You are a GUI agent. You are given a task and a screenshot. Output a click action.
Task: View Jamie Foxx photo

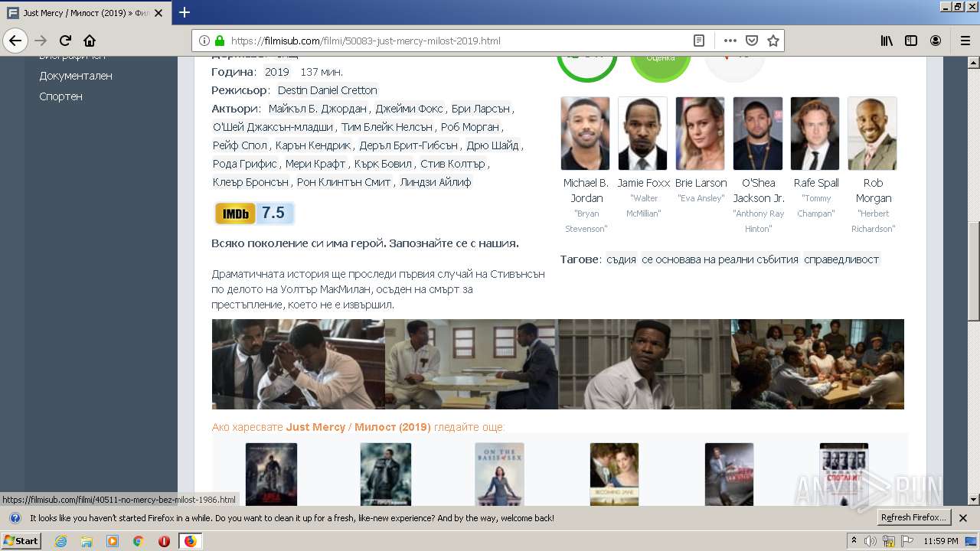coord(643,133)
